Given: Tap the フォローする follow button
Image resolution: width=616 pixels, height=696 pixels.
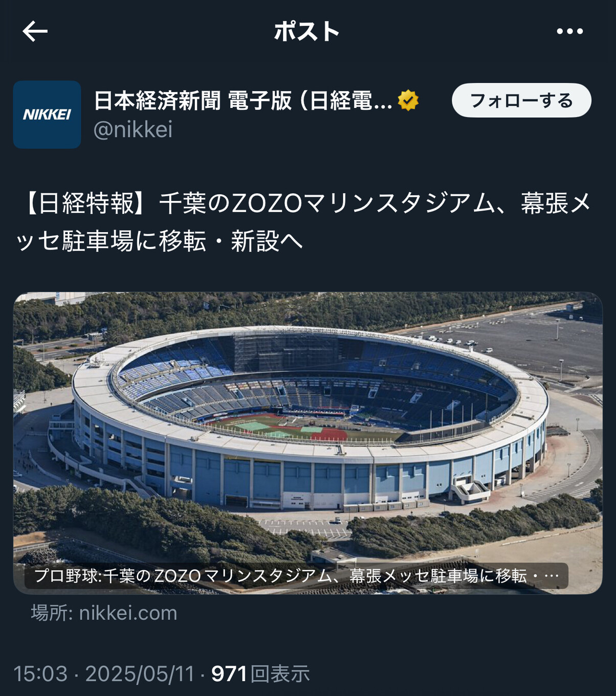Looking at the screenshot, I should (x=521, y=100).
